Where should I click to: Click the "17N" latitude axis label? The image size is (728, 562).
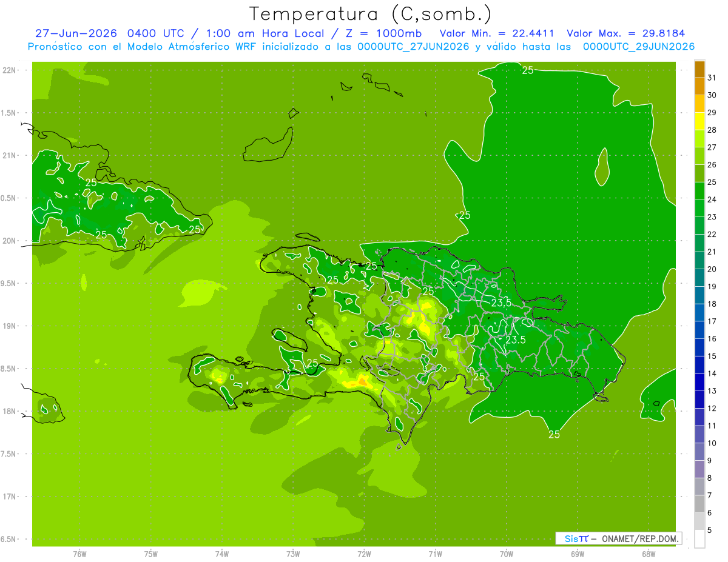pyautogui.click(x=10, y=497)
